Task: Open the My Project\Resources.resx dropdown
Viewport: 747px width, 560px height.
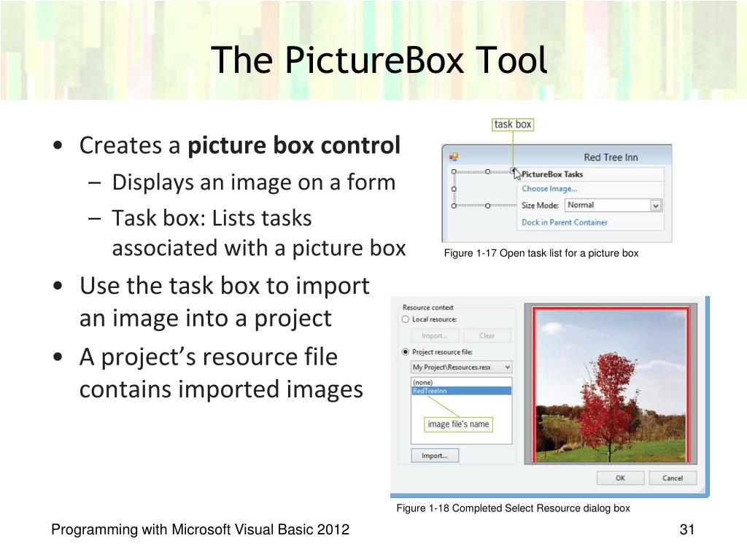Action: click(462, 367)
